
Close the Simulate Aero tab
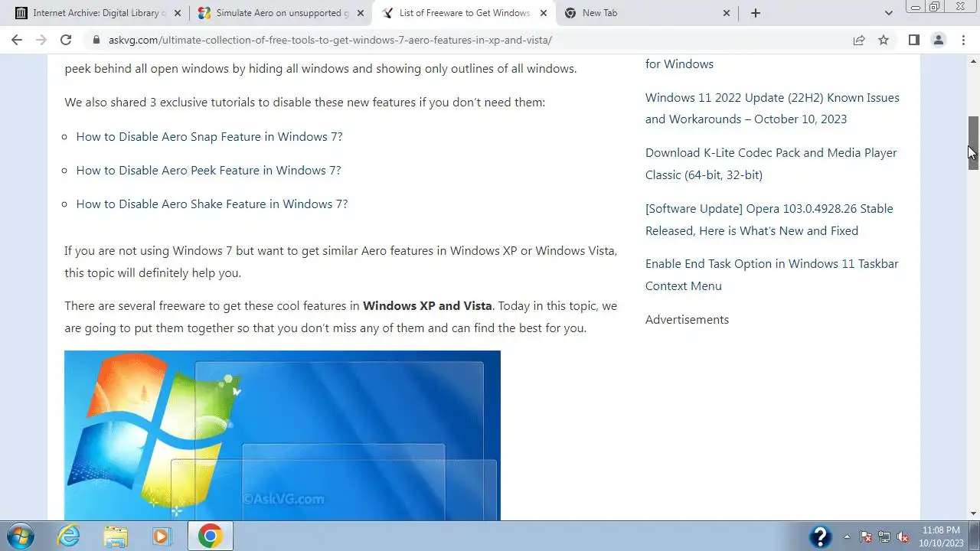point(361,13)
